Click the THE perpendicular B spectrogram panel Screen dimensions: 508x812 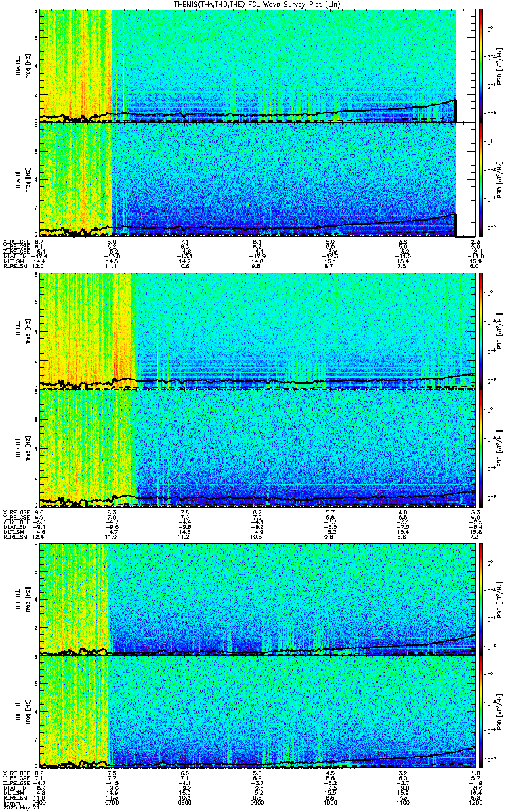257,600
